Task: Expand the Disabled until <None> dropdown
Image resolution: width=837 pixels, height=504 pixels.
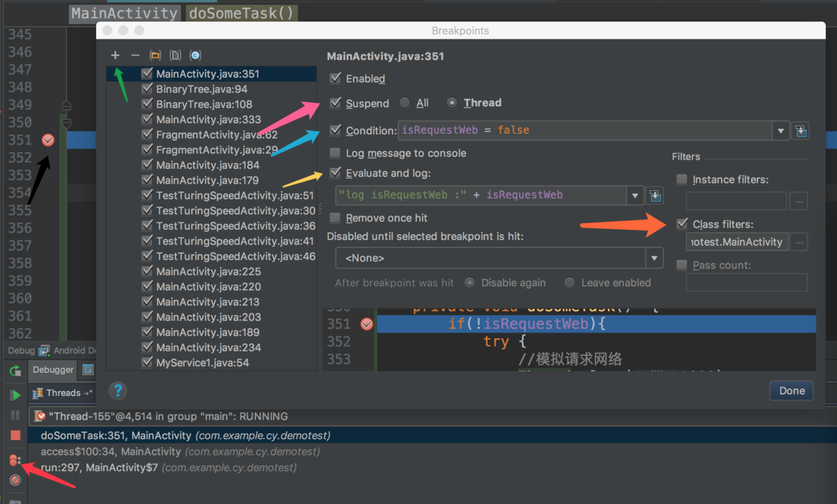Action: pyautogui.click(x=653, y=258)
